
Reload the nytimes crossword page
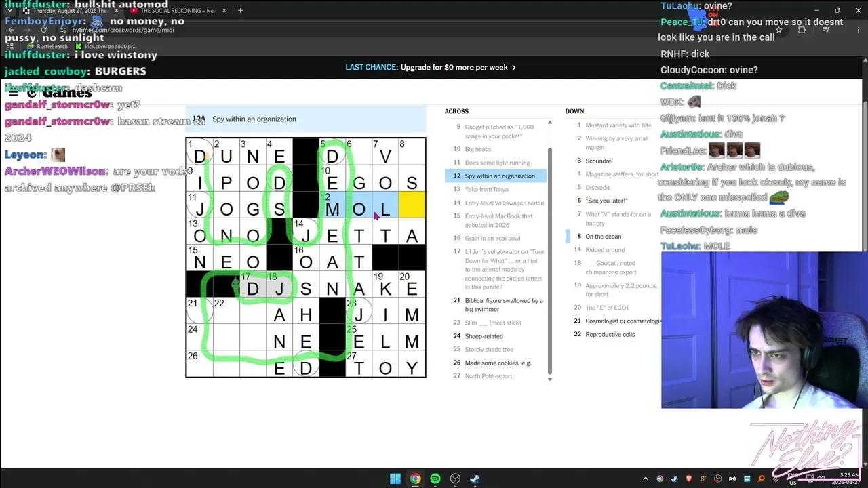point(45,30)
